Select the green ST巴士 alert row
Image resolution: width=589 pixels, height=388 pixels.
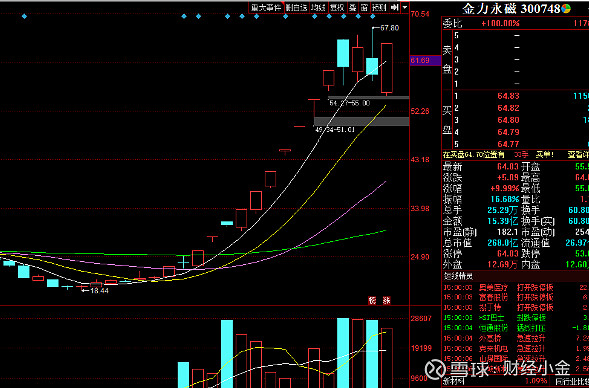[515, 318]
